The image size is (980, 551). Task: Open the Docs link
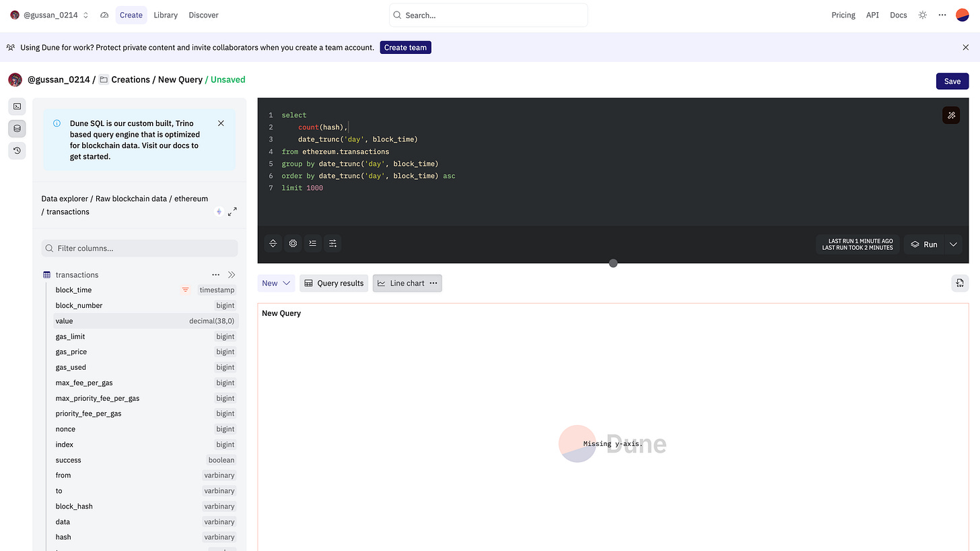point(899,15)
